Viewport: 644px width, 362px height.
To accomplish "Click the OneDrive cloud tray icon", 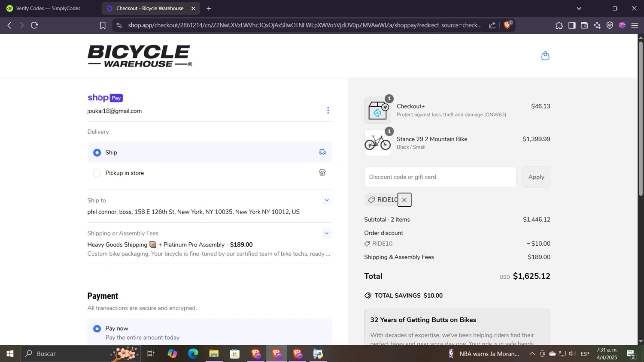I will pos(553,354).
